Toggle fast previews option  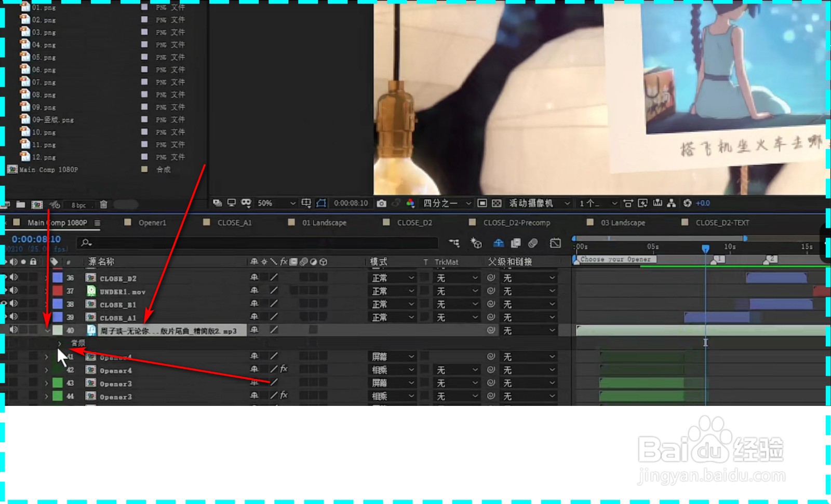pyautogui.click(x=643, y=203)
